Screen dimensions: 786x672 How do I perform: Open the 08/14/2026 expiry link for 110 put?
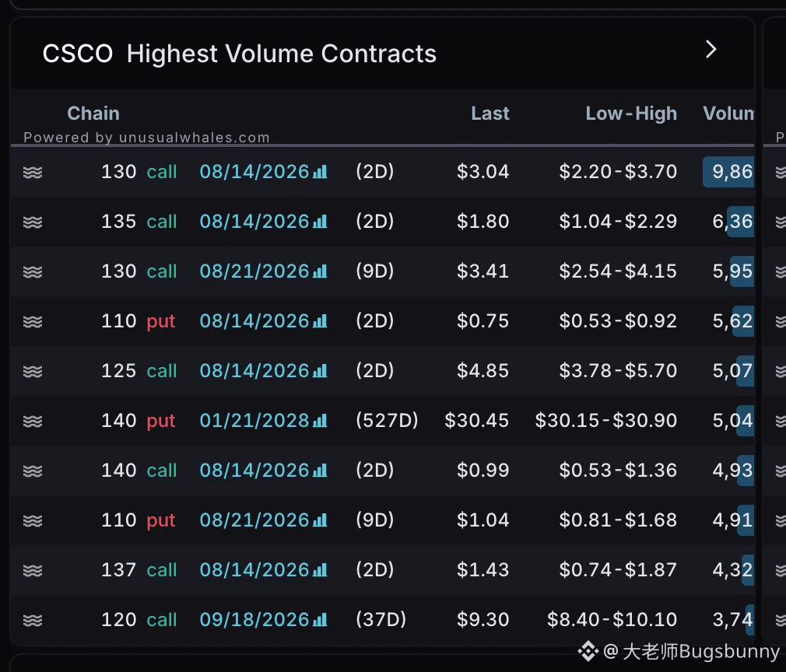254,321
